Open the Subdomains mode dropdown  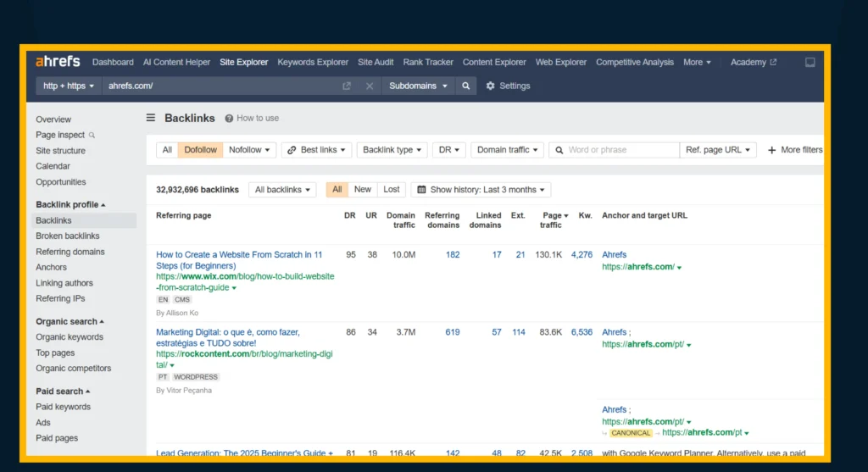[418, 86]
